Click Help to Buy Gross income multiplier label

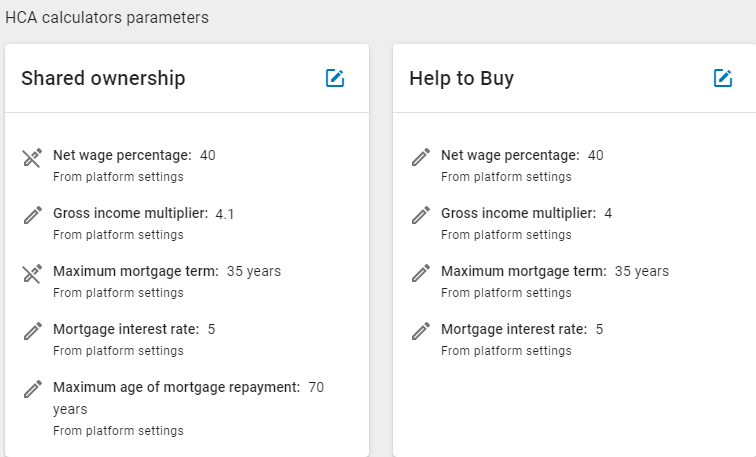click(519, 214)
